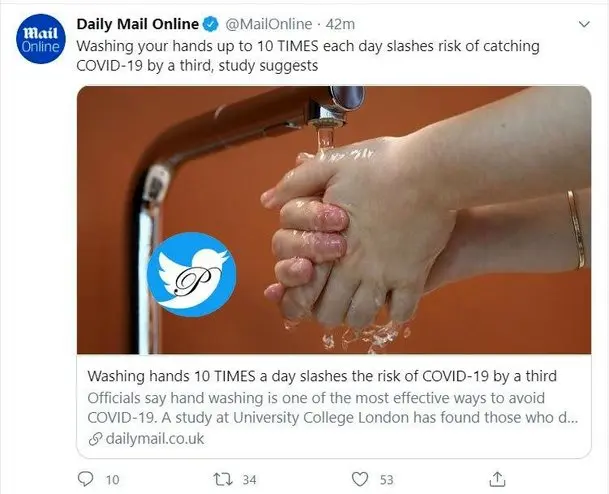The height and width of the screenshot is (494, 609).
Task: Click the share upload icon
Action: [497, 479]
